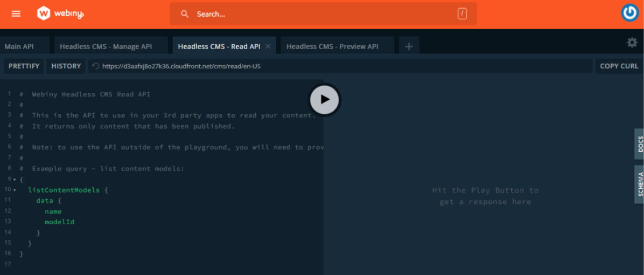Open the SCHEMA side panel
The height and width of the screenshot is (275, 644).
point(639,184)
